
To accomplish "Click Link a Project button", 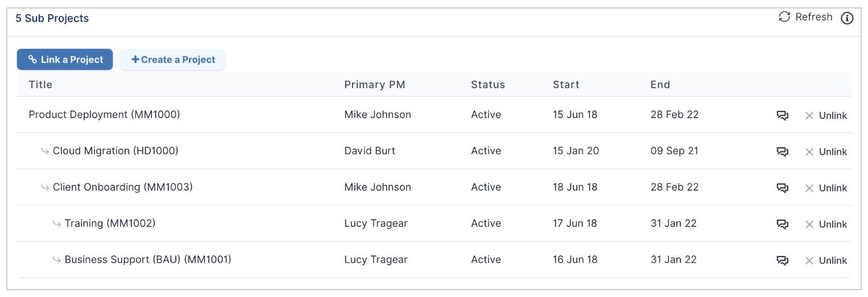I will [65, 60].
